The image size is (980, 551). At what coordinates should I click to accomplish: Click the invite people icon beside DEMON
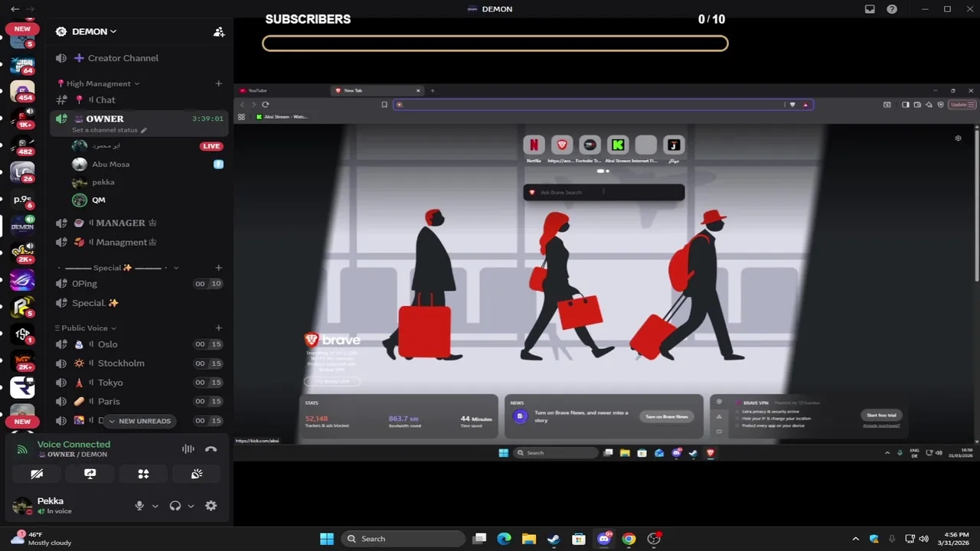(x=219, y=31)
